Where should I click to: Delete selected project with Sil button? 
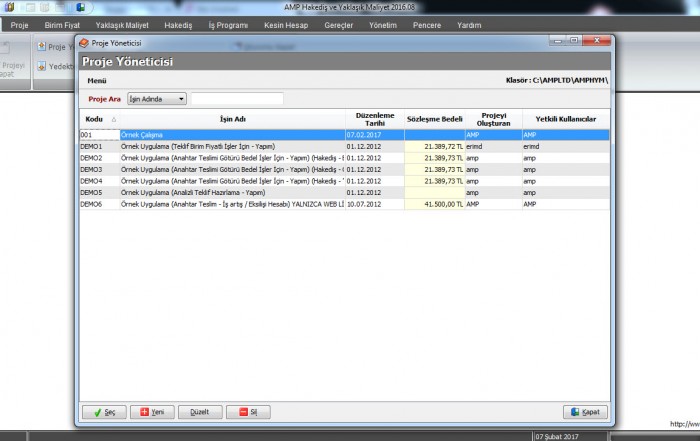(248, 412)
